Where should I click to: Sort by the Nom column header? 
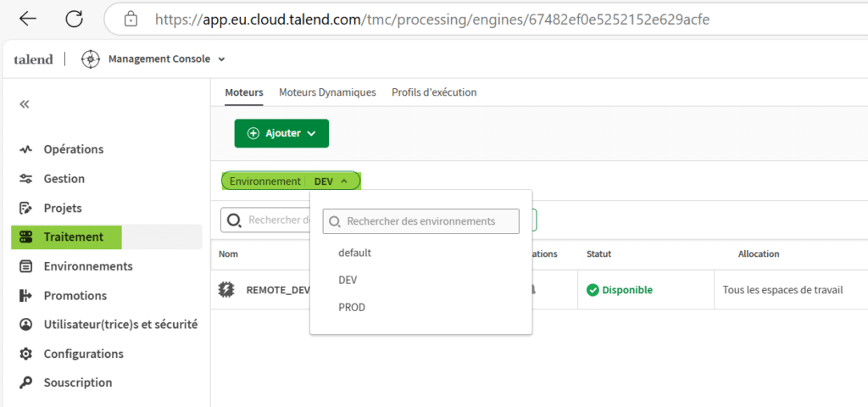coord(228,254)
